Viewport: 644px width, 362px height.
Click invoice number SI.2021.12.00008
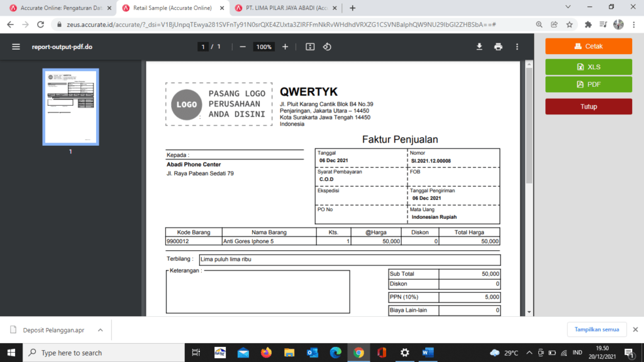click(431, 161)
